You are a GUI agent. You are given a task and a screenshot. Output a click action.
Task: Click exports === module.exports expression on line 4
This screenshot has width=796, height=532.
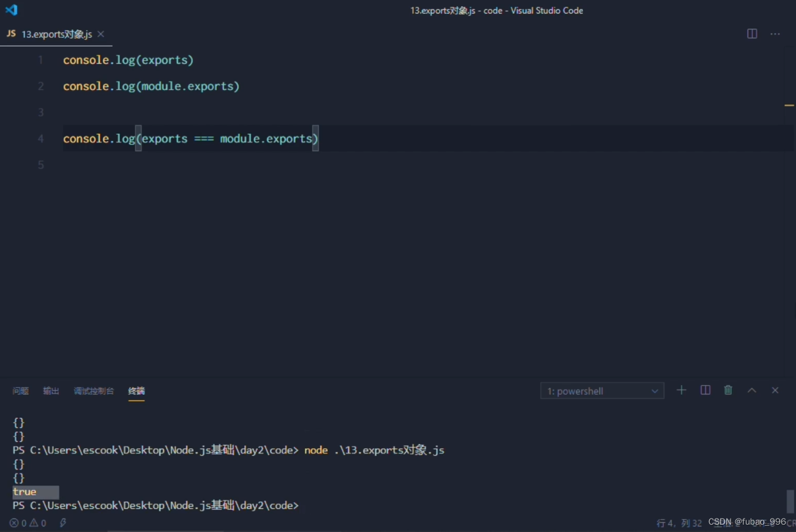click(x=227, y=139)
